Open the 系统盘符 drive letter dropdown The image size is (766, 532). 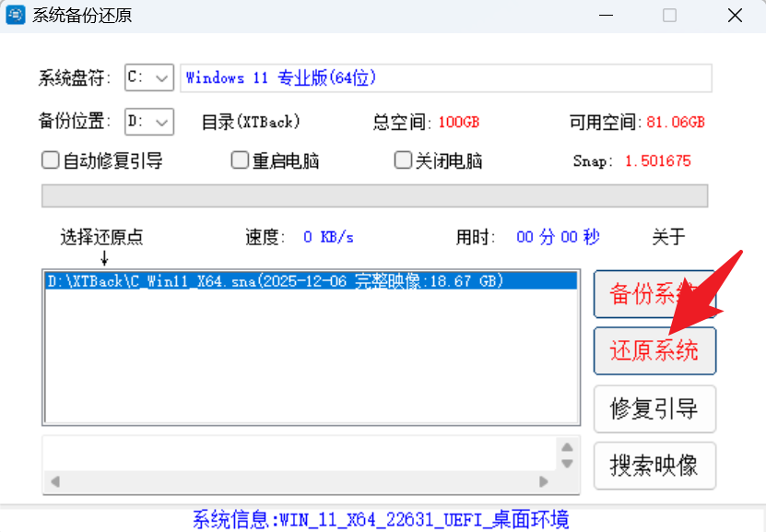coord(148,77)
